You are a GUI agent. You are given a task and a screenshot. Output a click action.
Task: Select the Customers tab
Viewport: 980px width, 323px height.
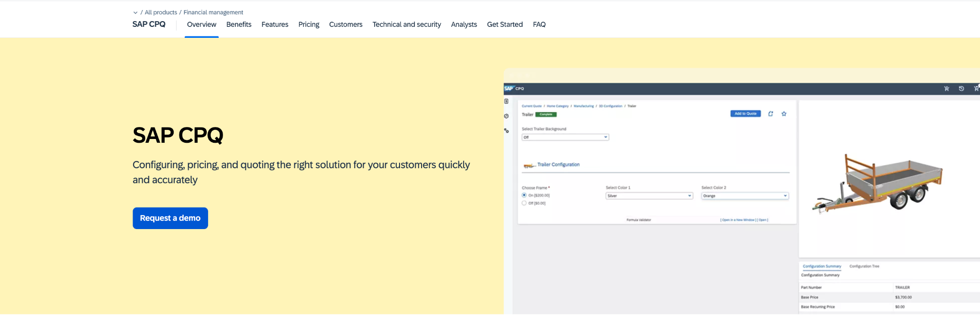[345, 24]
